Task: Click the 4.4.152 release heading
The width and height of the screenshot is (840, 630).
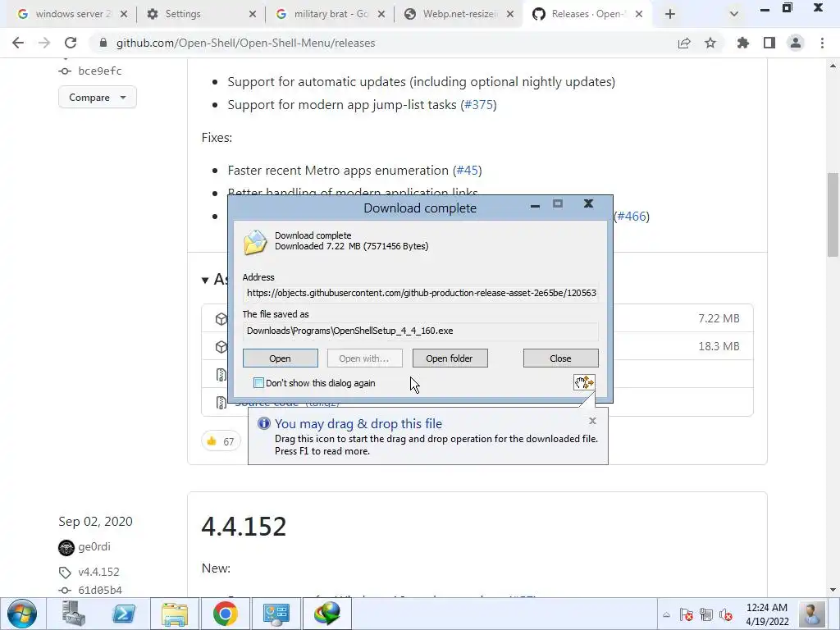Action: pyautogui.click(x=244, y=526)
